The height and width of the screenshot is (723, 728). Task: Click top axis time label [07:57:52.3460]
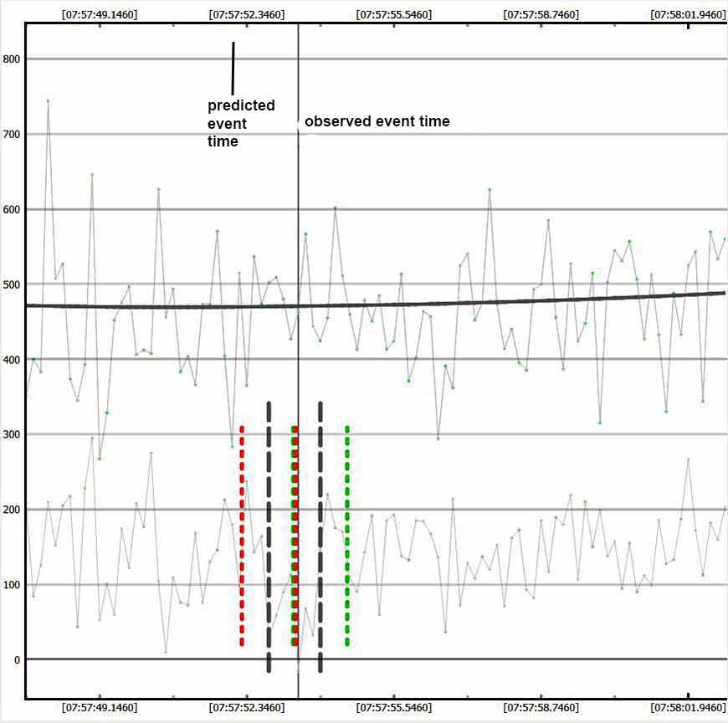(x=247, y=15)
